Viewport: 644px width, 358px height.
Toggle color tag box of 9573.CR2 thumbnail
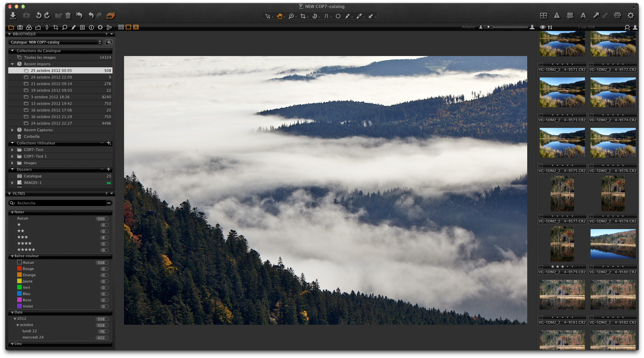541,115
